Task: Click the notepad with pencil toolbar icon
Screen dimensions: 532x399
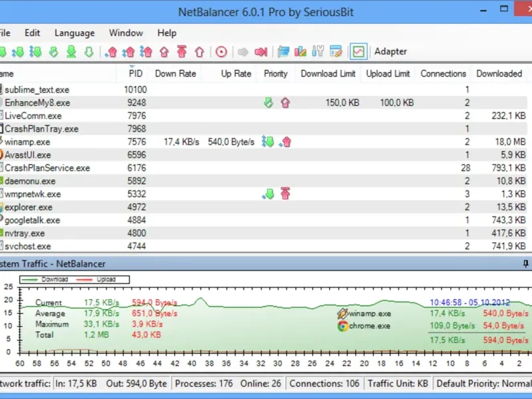Action: 336,51
